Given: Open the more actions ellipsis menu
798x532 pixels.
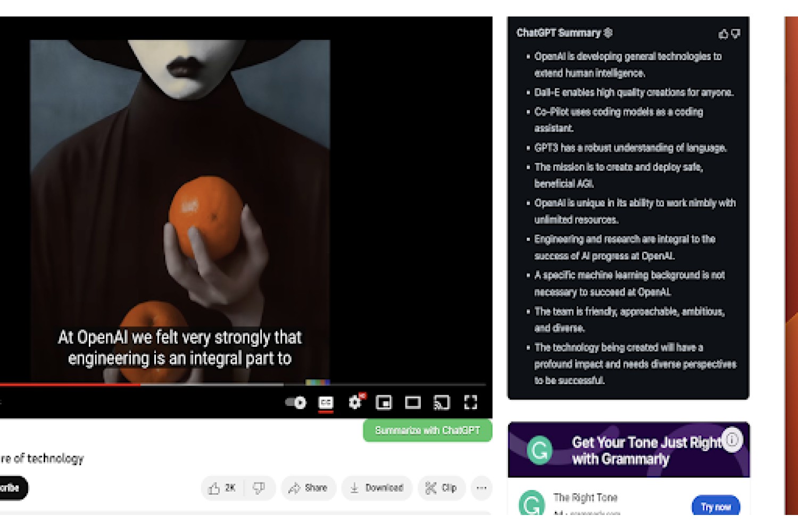Looking at the screenshot, I should click(481, 488).
